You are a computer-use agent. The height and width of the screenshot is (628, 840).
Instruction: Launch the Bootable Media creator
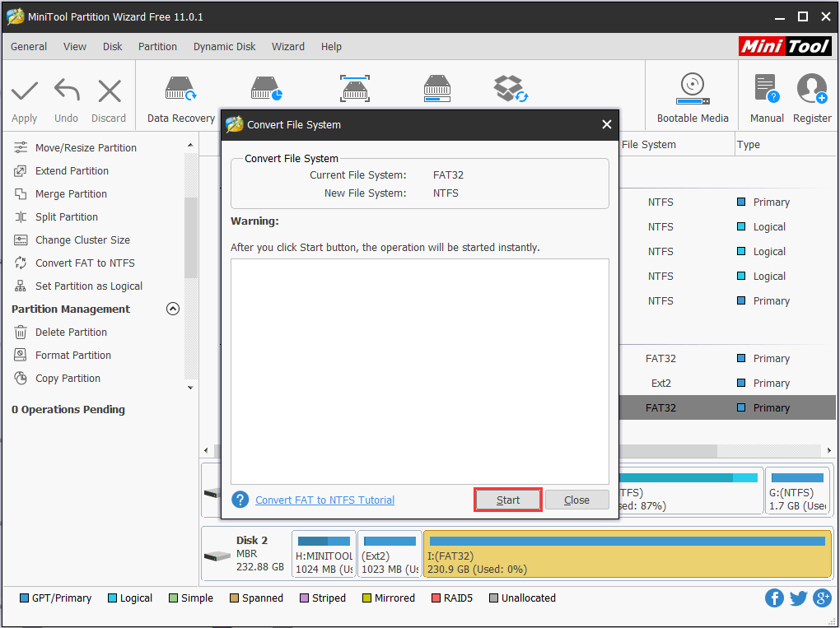(x=692, y=96)
